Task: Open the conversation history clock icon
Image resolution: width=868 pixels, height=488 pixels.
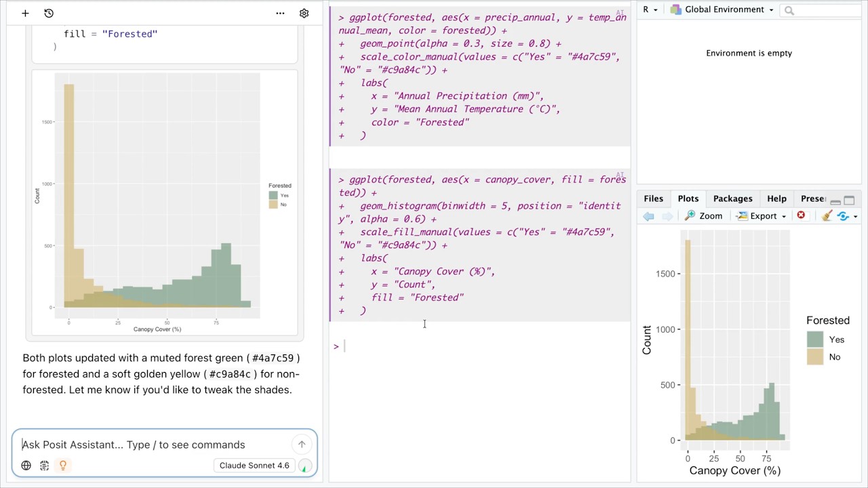Action: (49, 13)
